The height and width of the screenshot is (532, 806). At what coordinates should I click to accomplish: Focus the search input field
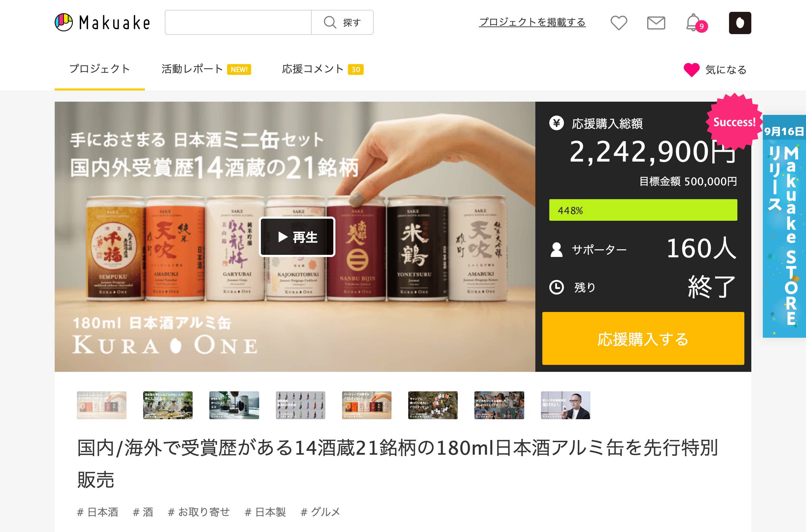(238, 22)
